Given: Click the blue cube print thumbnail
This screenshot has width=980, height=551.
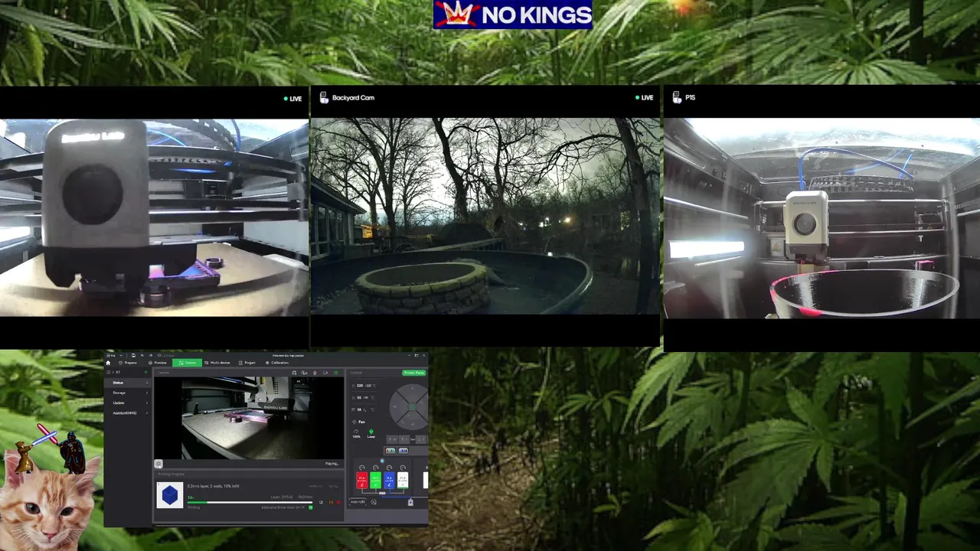Looking at the screenshot, I should (170, 495).
